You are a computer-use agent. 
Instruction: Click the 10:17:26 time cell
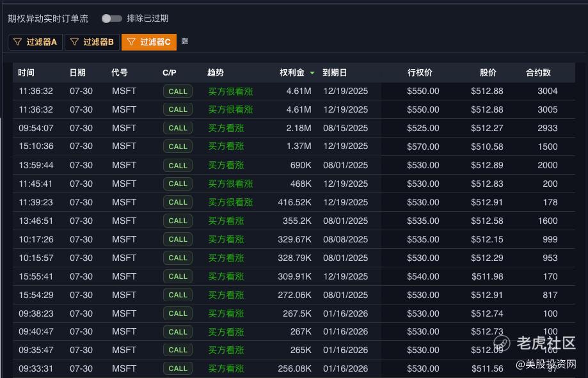click(36, 239)
